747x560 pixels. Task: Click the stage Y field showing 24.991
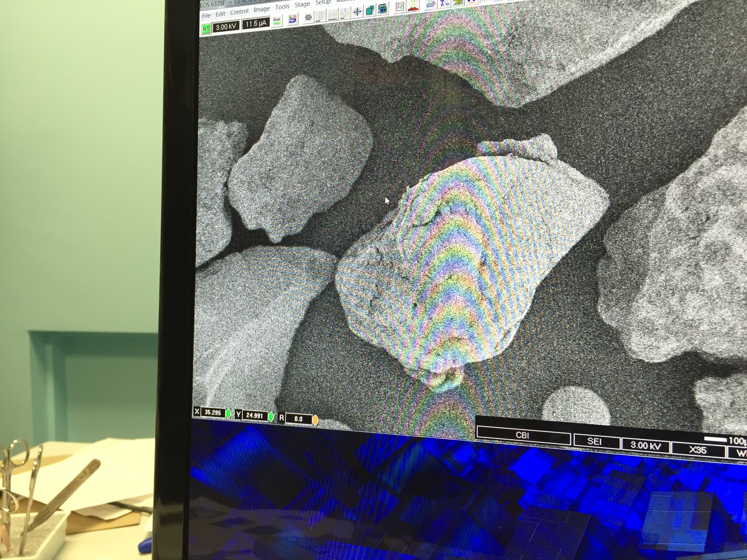click(x=255, y=415)
